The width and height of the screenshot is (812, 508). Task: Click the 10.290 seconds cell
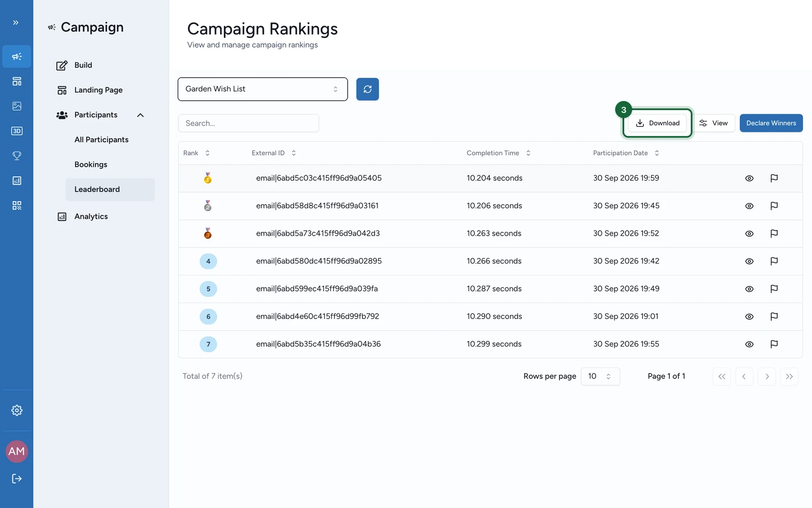[x=494, y=316]
